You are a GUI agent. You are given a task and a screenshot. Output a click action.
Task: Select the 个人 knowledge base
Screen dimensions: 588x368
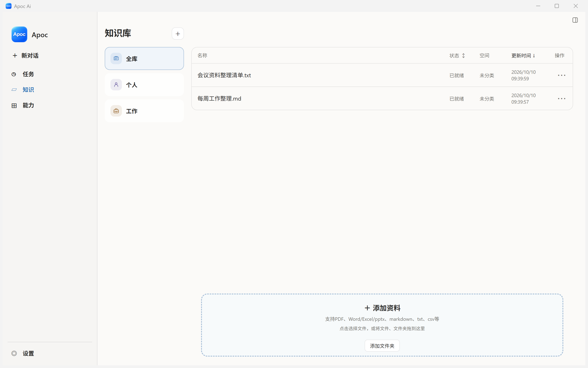(x=144, y=85)
